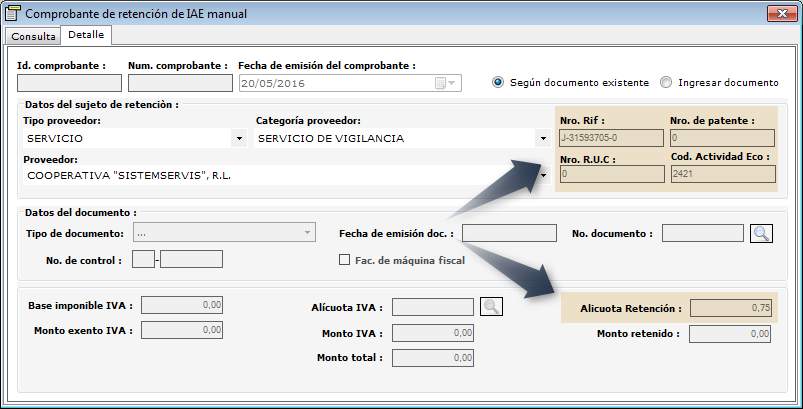Click the No. de control number field
This screenshot has height=409, width=803.
[x=192, y=259]
